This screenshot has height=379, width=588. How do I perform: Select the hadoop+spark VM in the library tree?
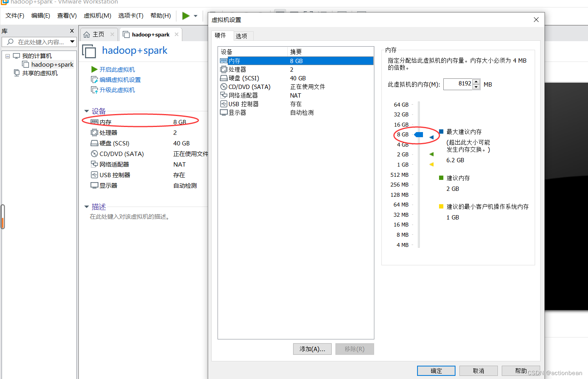52,64
